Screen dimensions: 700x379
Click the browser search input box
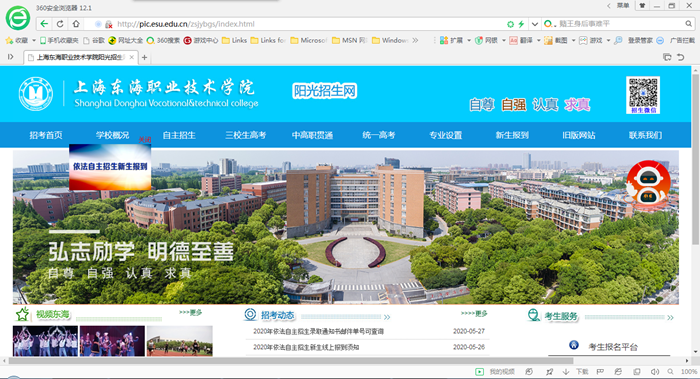pos(621,24)
